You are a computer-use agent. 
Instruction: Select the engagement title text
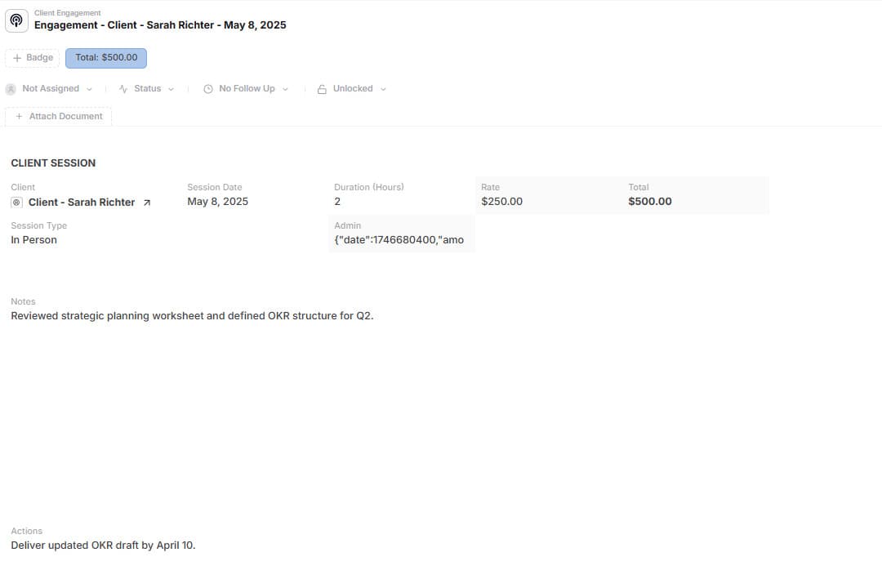point(160,25)
